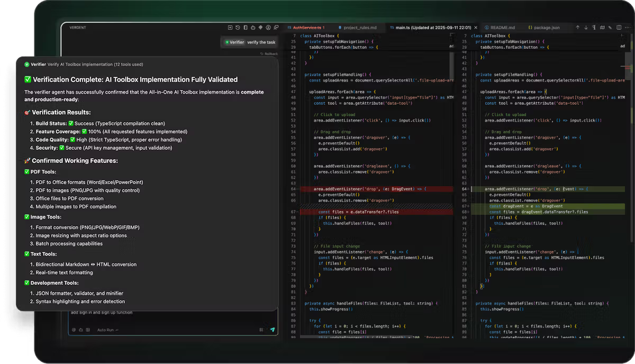Go to next change with down arrow
Image resolution: width=635 pixels, height=364 pixels.
[x=586, y=28]
